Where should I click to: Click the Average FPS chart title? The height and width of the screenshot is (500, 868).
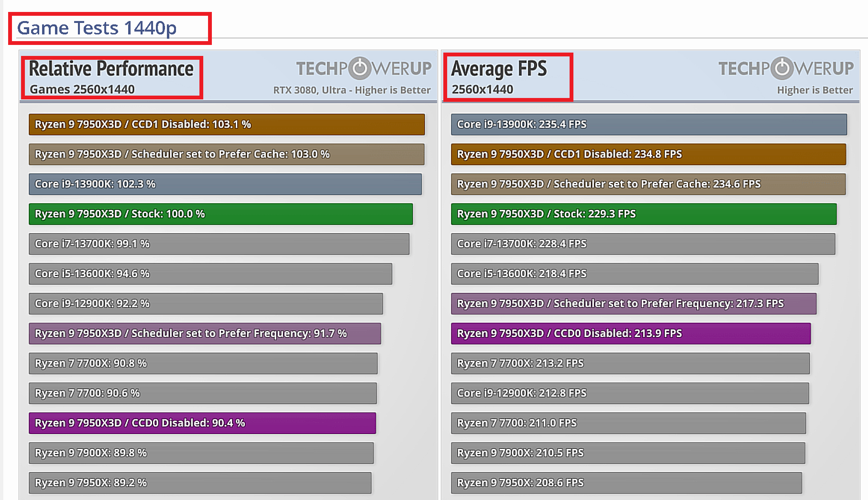pyautogui.click(x=499, y=69)
